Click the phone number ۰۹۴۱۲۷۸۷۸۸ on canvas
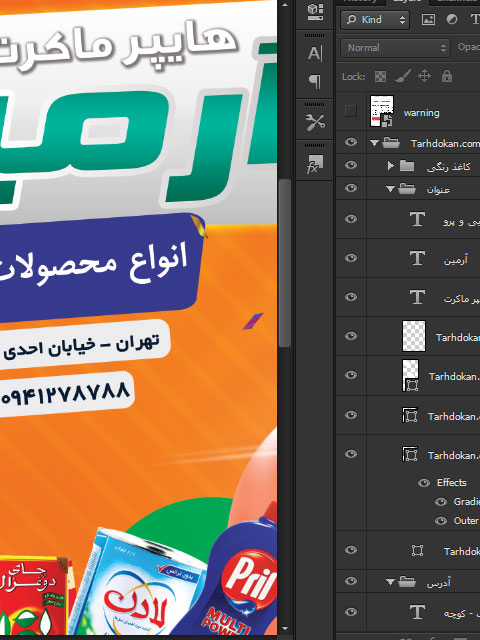Screen dimensions: 480x640 (65, 394)
